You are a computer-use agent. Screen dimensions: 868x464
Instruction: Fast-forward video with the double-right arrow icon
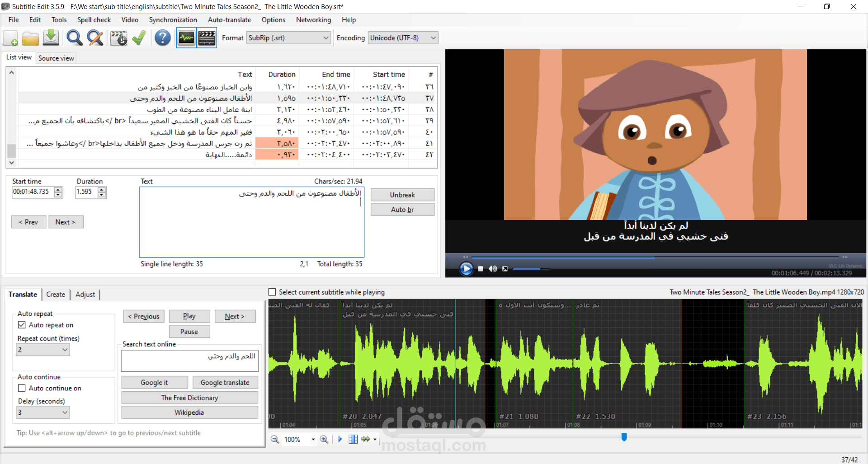[845, 257]
